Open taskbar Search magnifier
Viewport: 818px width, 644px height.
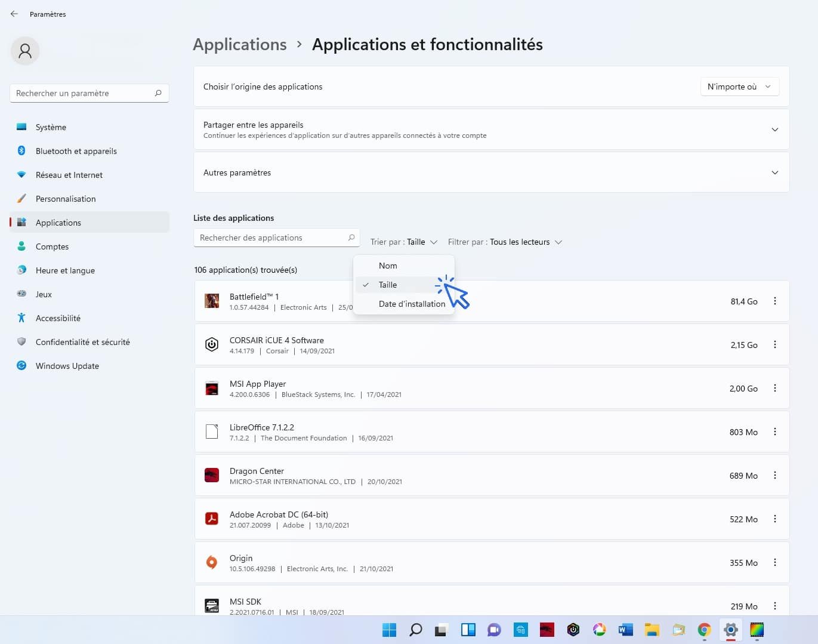click(416, 630)
